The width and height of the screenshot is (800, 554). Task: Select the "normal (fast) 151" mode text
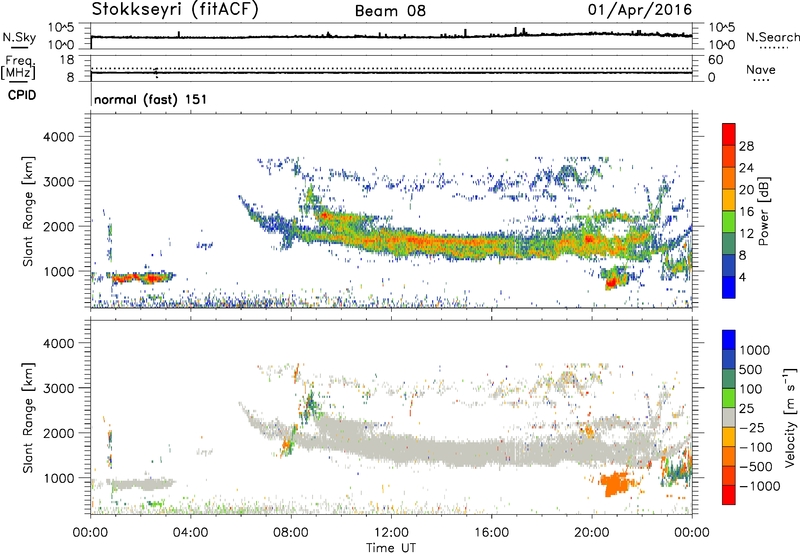tap(151, 99)
